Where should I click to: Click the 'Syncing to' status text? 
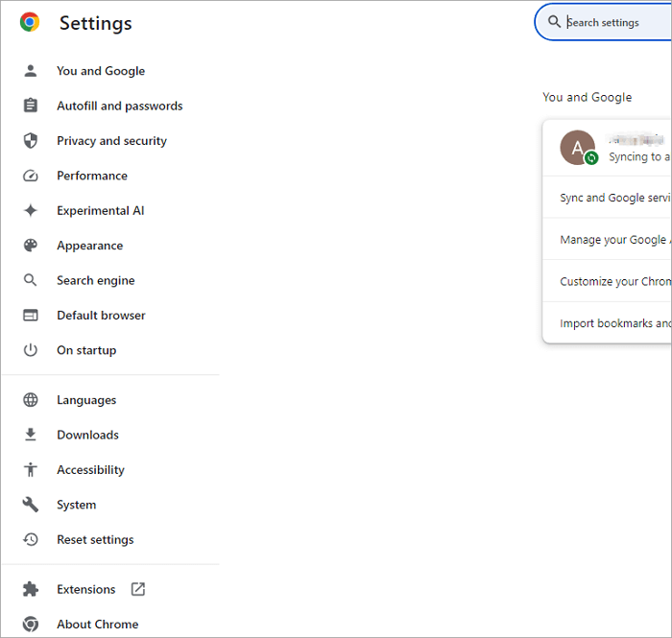(639, 156)
